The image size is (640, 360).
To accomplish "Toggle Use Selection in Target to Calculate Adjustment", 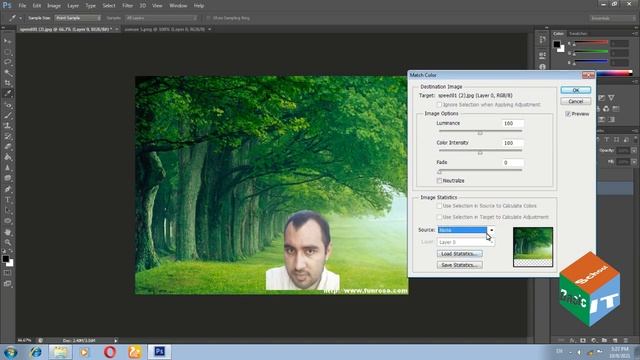I will [x=440, y=217].
